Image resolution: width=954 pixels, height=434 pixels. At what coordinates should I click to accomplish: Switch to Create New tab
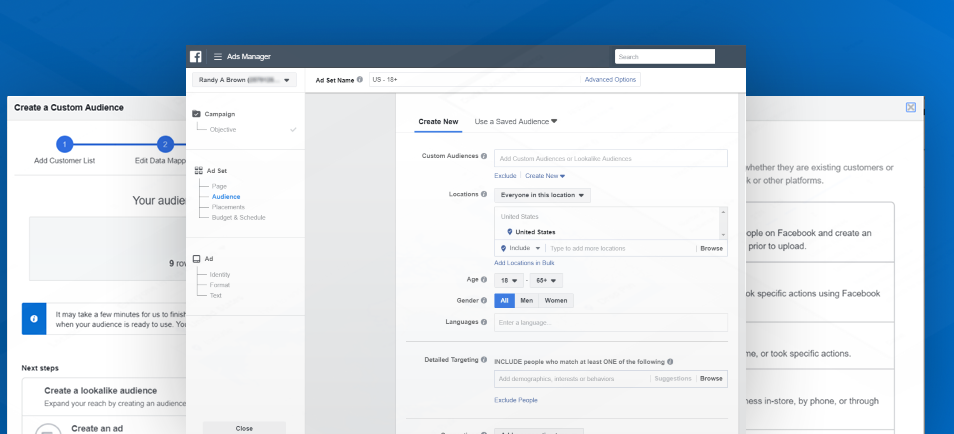(438, 121)
